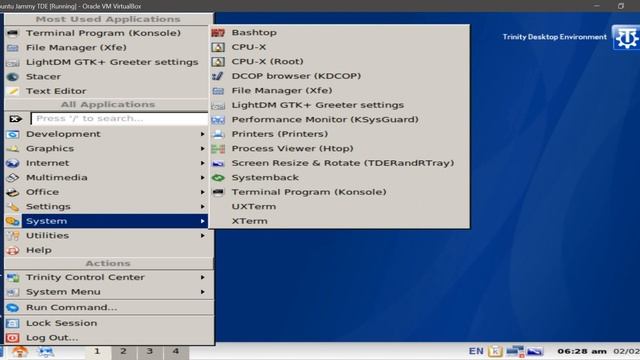The image size is (640, 360).
Task: Click the Process Viewer (Htop) icon
Action: click(x=218, y=149)
